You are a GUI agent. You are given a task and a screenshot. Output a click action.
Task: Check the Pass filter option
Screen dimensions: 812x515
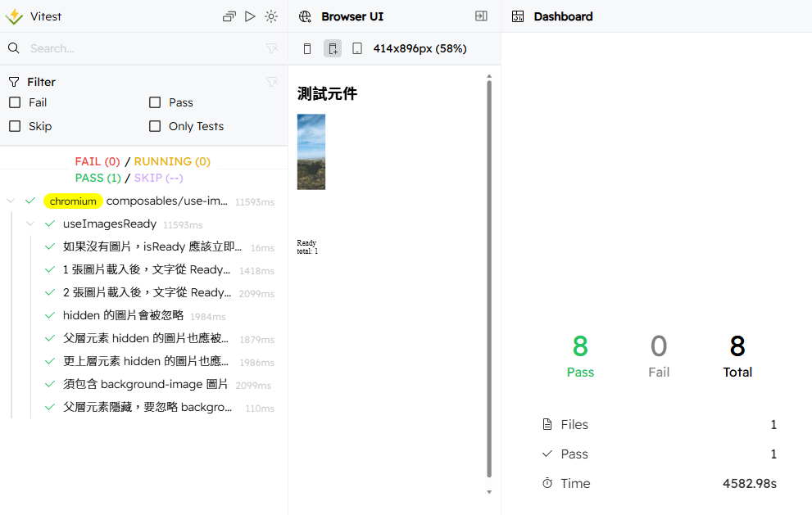click(155, 102)
